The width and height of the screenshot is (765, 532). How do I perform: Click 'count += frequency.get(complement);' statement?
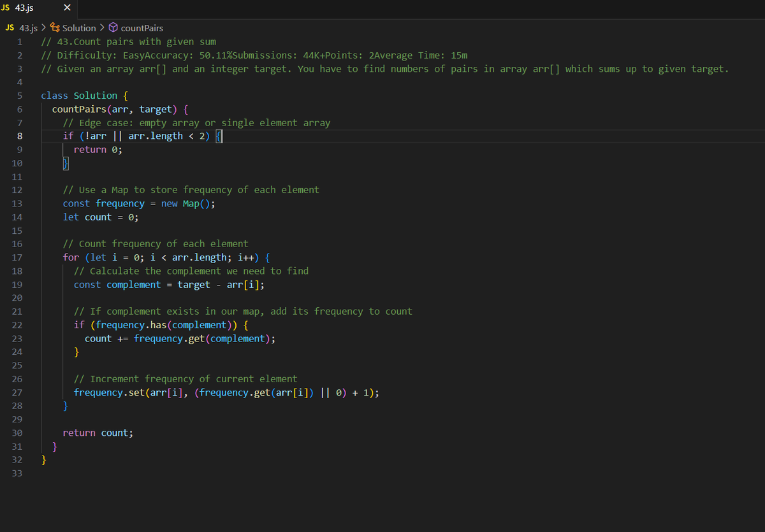point(180,339)
